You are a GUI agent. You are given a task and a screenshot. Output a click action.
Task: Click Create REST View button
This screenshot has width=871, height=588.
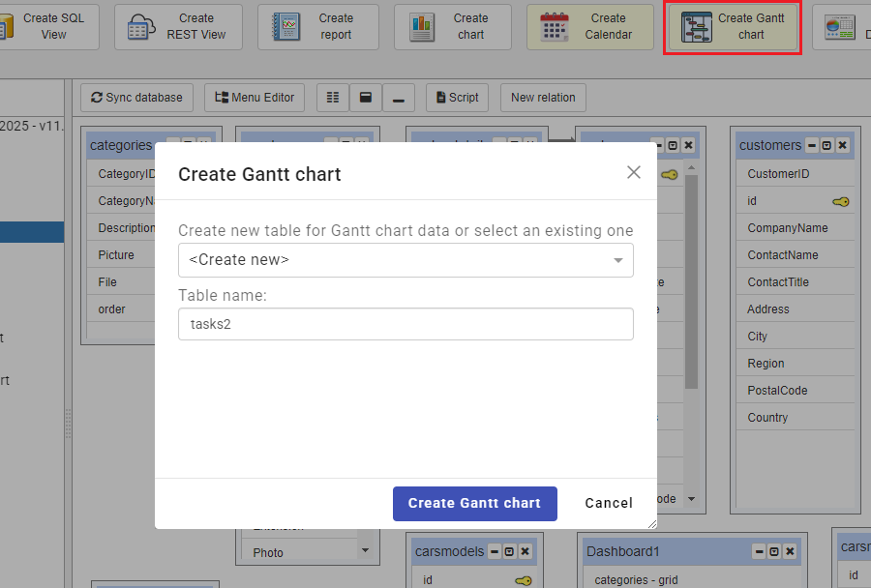(x=178, y=27)
